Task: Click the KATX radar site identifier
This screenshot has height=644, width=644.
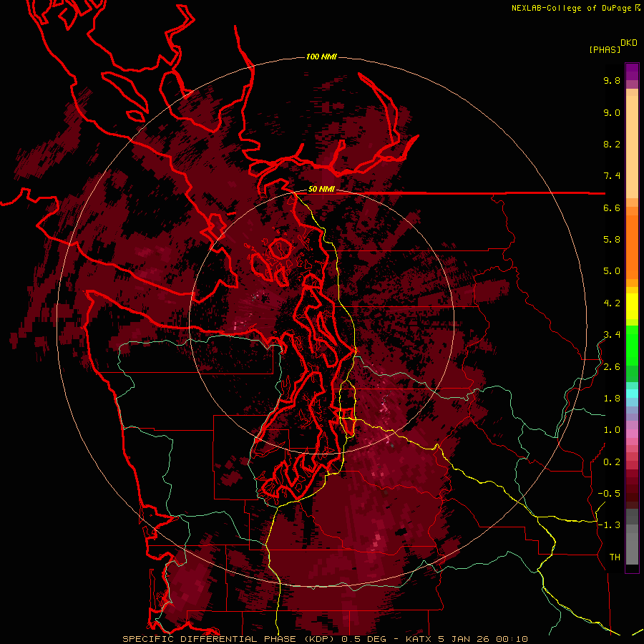Action: click(x=419, y=639)
